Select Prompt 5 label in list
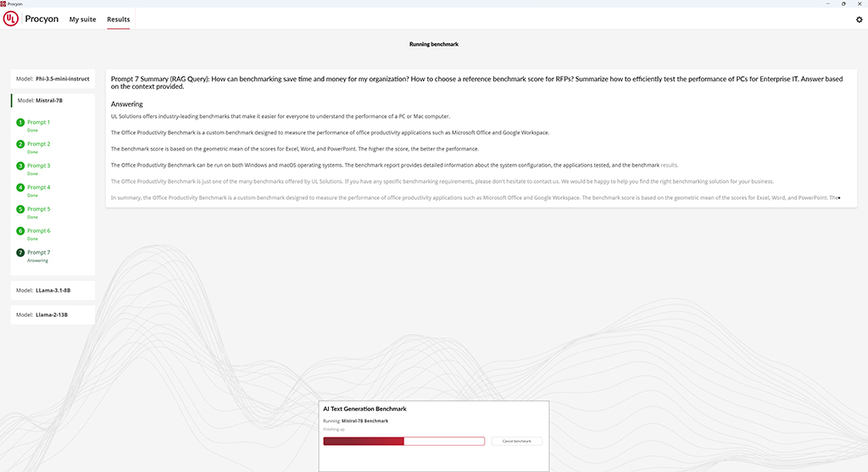The height and width of the screenshot is (472, 868). tap(38, 209)
